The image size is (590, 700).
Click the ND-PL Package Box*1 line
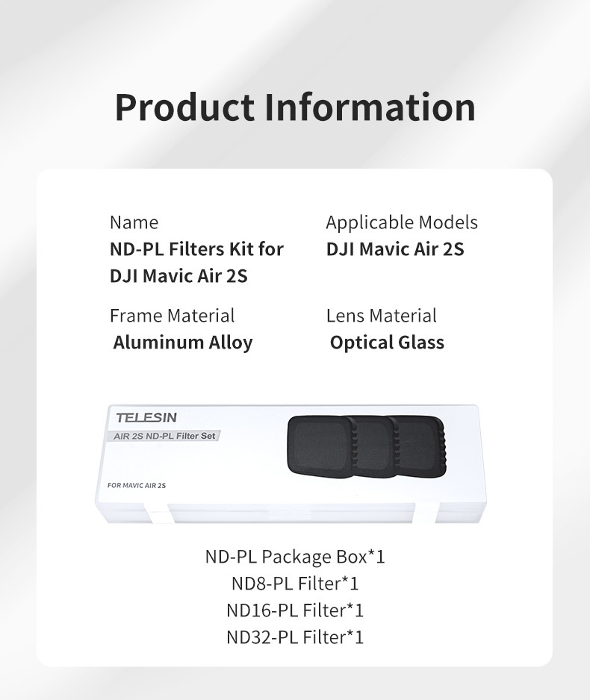(295, 556)
